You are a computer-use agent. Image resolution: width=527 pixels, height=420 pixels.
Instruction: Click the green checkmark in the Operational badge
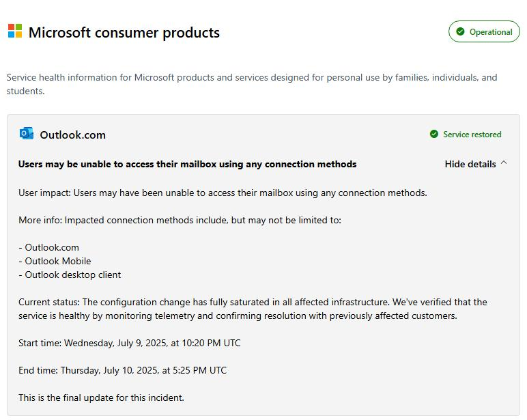click(460, 31)
